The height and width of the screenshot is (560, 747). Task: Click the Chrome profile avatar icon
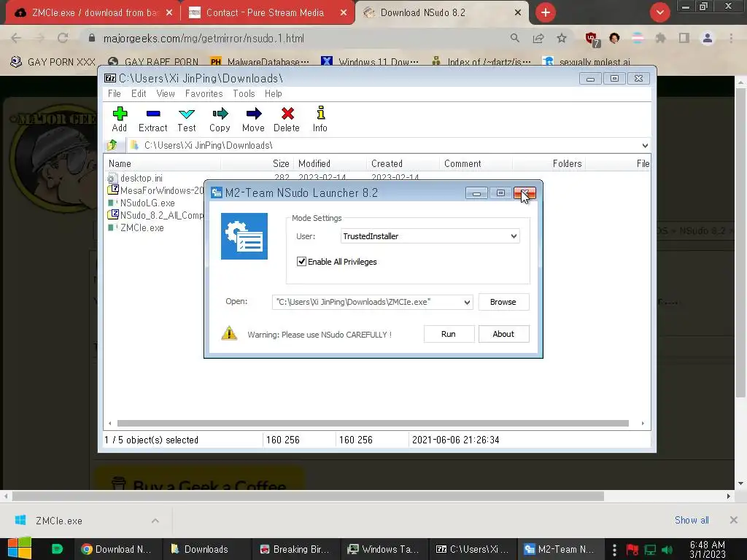tap(708, 38)
